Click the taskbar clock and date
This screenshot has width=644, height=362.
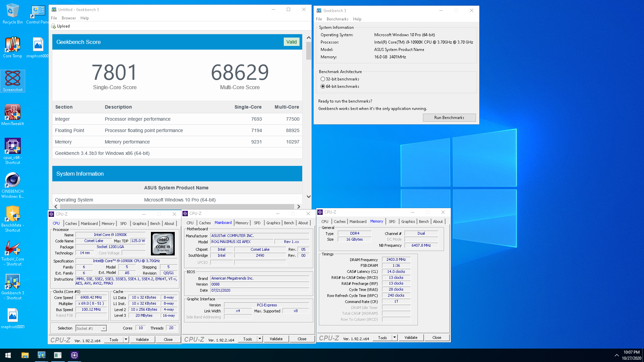(x=632, y=355)
